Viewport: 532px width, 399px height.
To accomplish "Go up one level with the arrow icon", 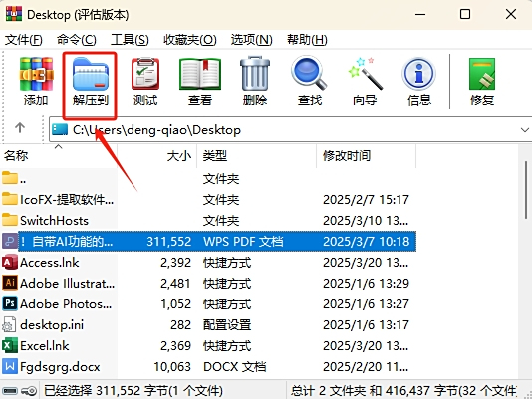I will coord(20,127).
